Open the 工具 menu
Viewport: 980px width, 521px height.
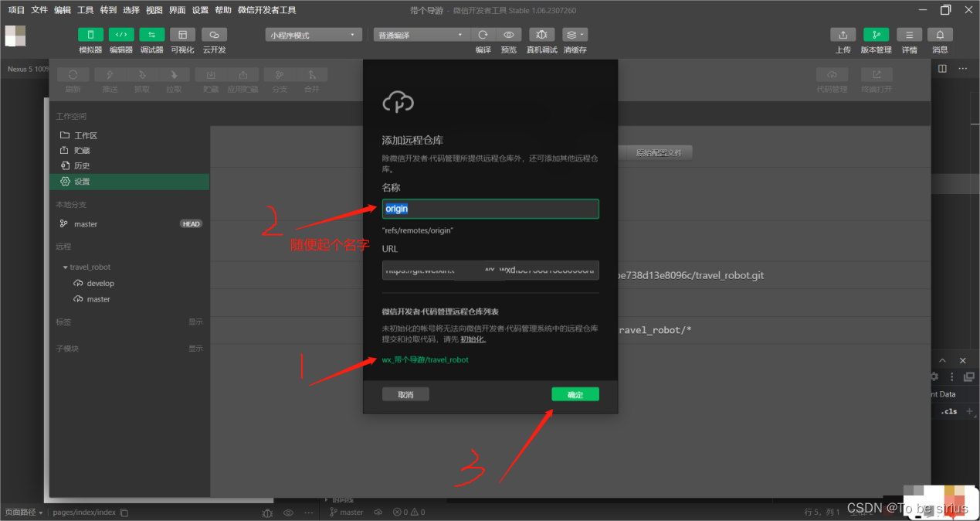[x=86, y=10]
